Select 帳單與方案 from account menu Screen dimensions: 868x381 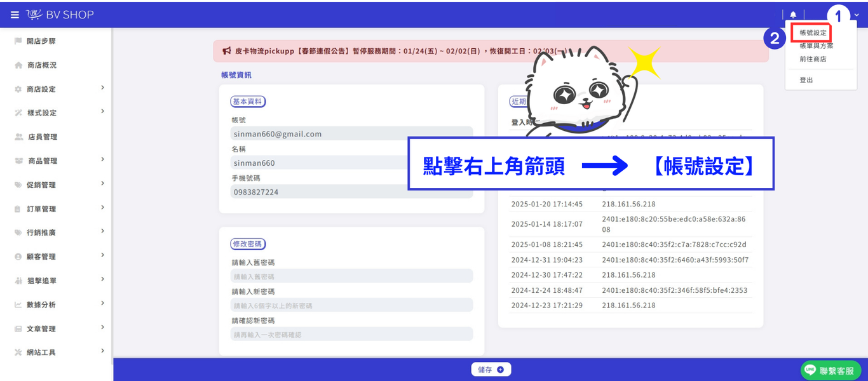coord(817,46)
